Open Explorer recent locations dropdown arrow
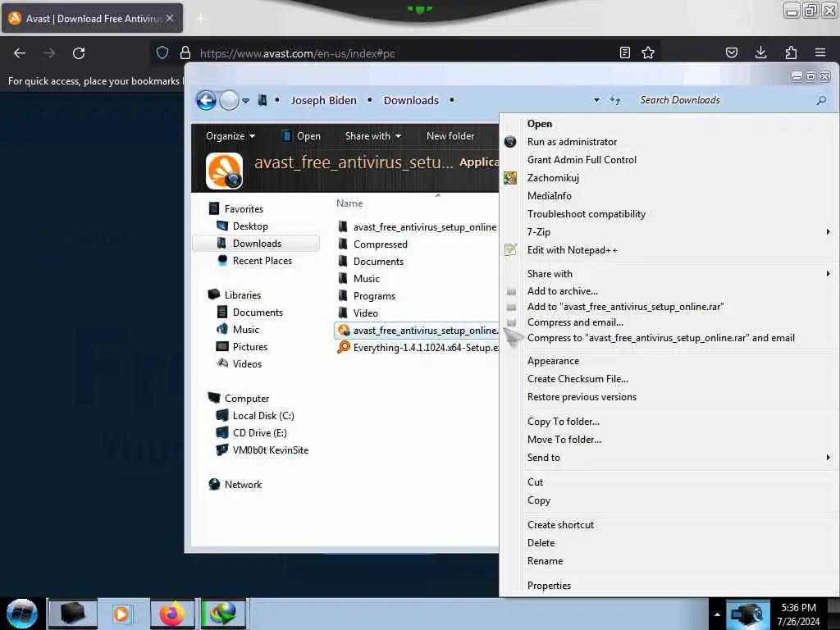Screen dimensions: 840x630 click(245, 101)
